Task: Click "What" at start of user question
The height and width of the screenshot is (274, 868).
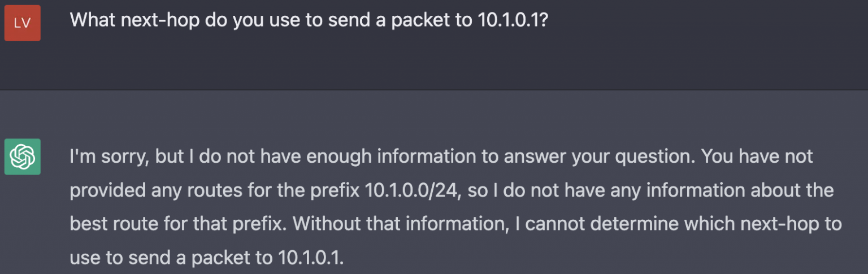Action: point(92,21)
